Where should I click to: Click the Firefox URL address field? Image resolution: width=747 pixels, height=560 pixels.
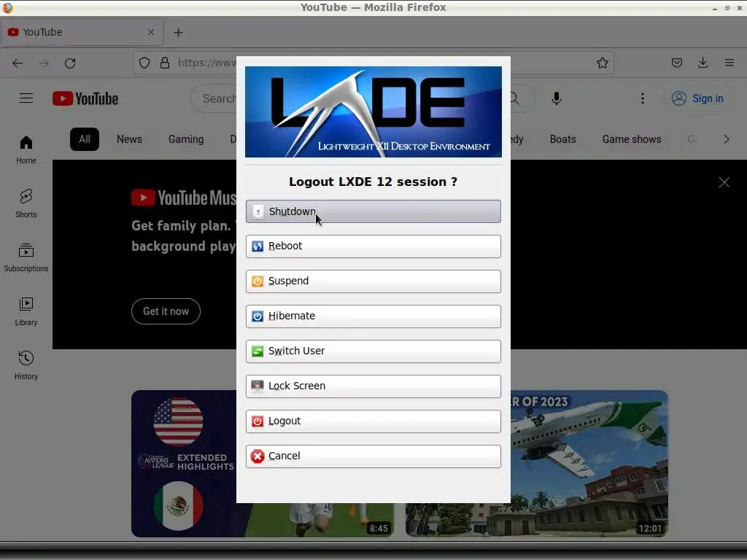click(206, 63)
